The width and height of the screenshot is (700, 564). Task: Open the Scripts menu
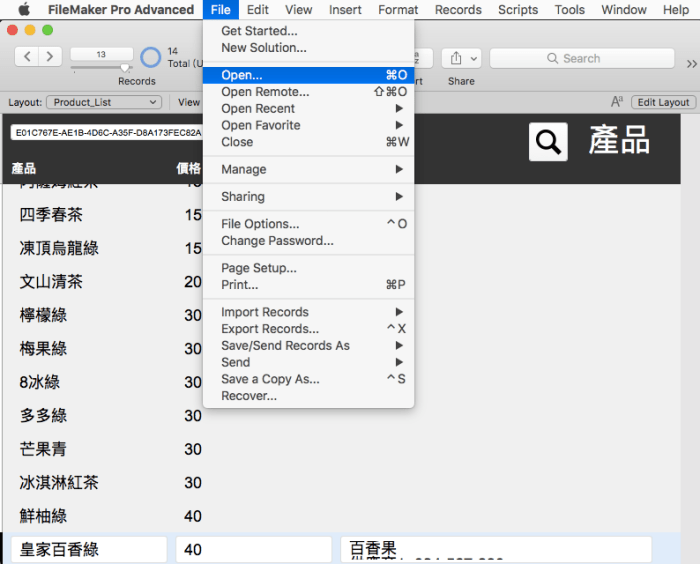point(518,10)
